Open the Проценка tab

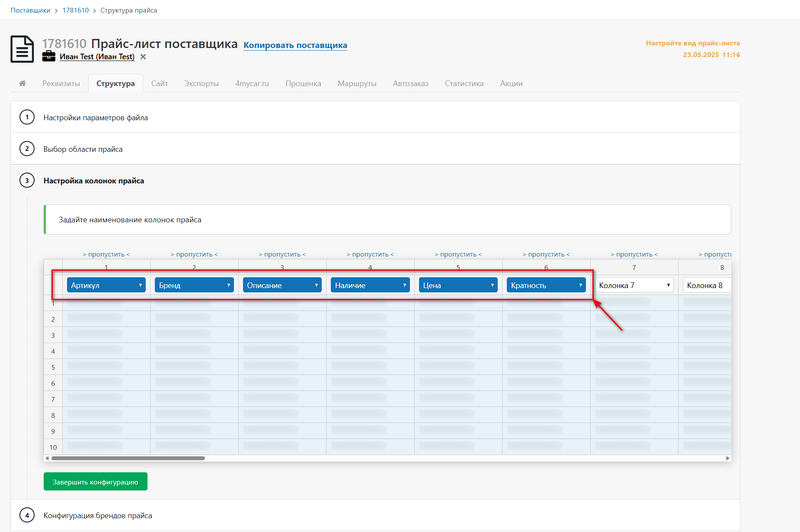click(303, 83)
